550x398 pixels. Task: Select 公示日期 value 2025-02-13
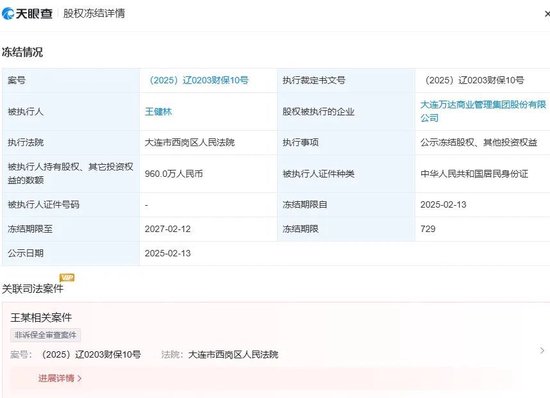pyautogui.click(x=168, y=253)
